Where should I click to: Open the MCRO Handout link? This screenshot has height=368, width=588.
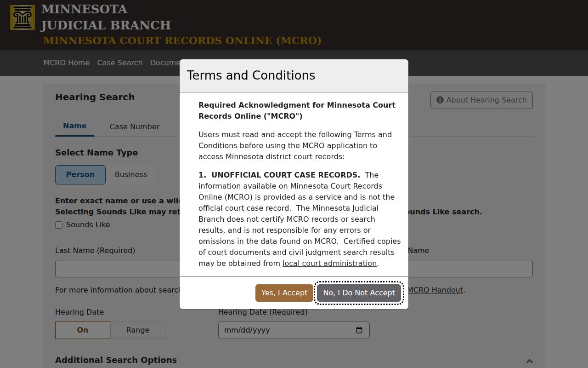pos(435,290)
